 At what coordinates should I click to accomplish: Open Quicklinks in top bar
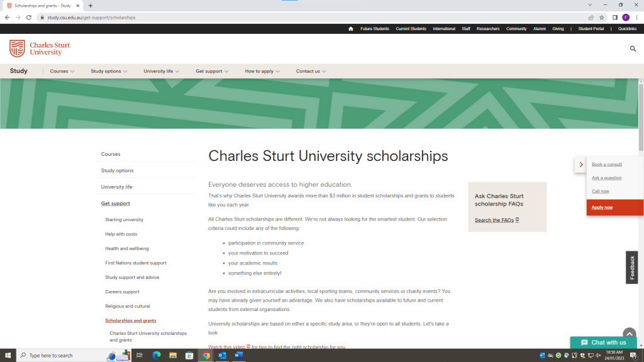(627, 29)
